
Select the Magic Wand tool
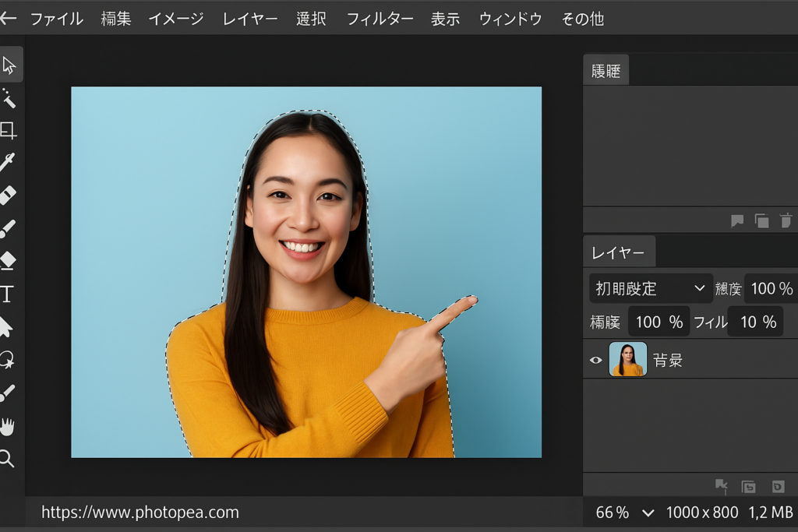pos(9,98)
